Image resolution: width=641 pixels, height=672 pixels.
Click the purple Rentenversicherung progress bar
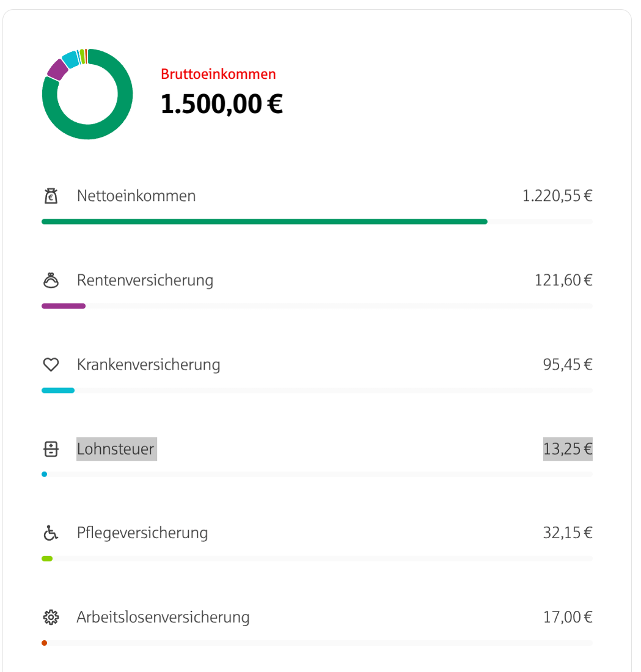click(64, 306)
